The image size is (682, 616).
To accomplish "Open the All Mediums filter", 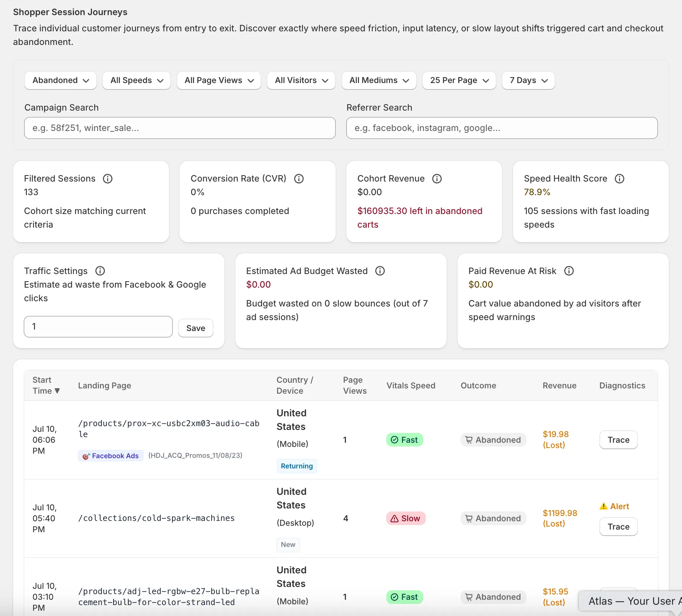I will click(x=379, y=80).
